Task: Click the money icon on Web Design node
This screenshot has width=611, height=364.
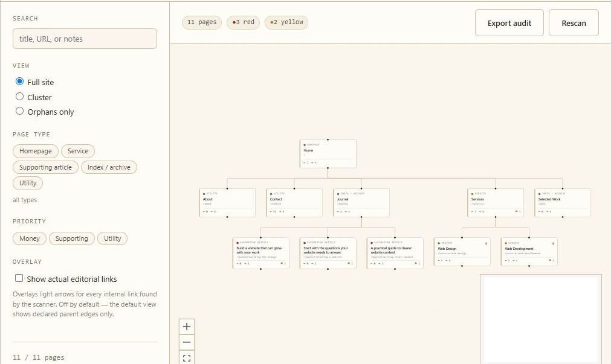Action: (486, 243)
